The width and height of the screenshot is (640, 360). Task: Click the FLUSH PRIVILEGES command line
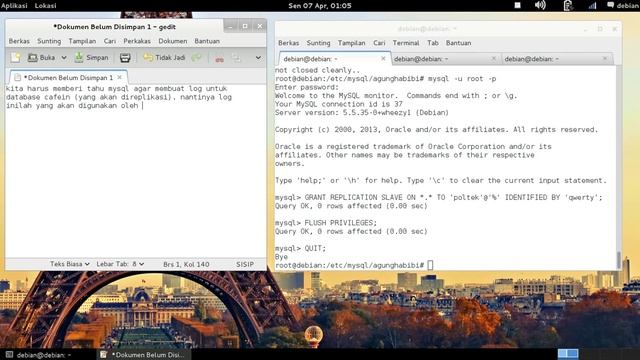326,223
